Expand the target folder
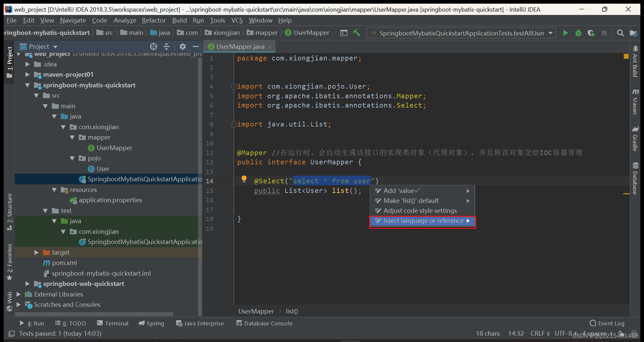The width and height of the screenshot is (644, 342). (36, 252)
